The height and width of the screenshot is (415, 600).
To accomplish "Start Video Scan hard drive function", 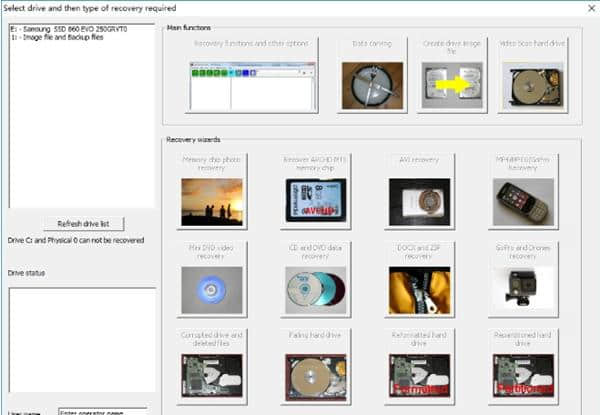I will tap(532, 75).
